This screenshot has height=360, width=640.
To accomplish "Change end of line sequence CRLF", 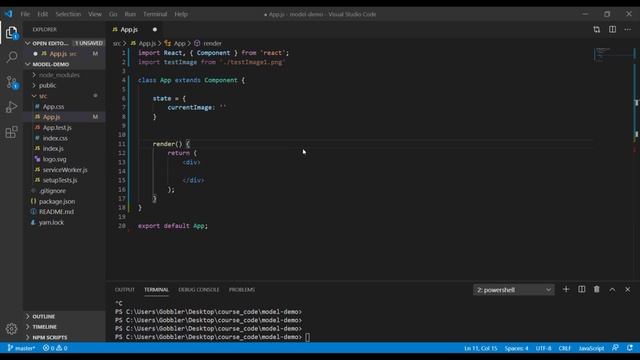I will [564, 348].
